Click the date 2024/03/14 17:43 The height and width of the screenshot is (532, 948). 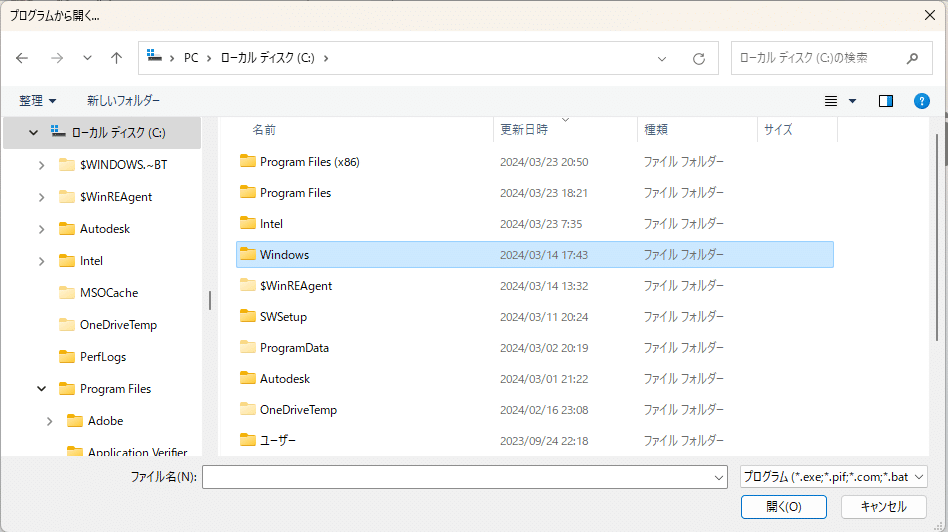click(x=544, y=255)
